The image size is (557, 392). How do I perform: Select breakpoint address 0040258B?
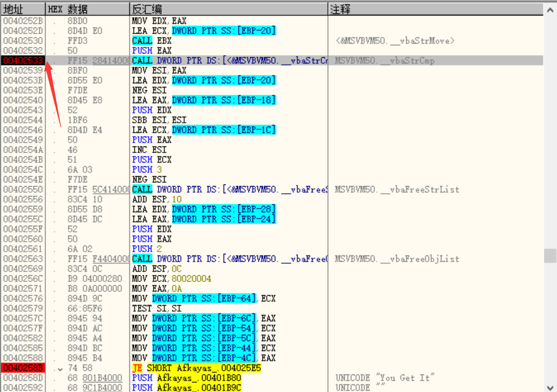click(23, 368)
